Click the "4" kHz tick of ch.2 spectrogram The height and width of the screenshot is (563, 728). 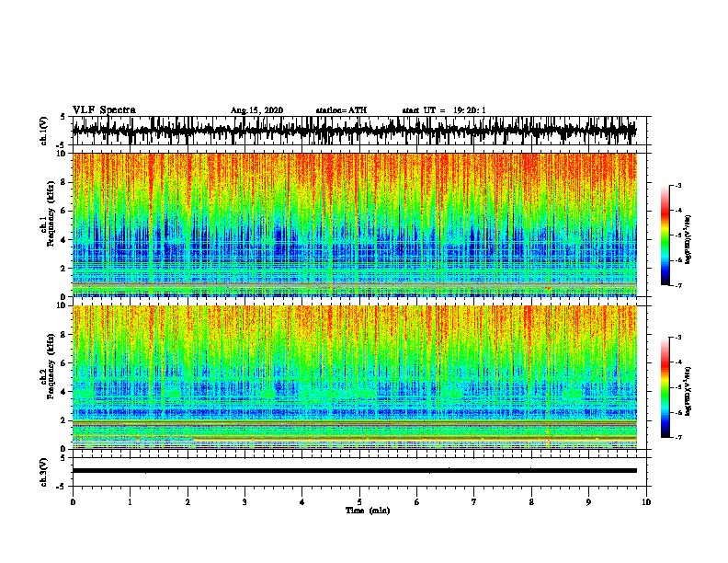pos(63,392)
